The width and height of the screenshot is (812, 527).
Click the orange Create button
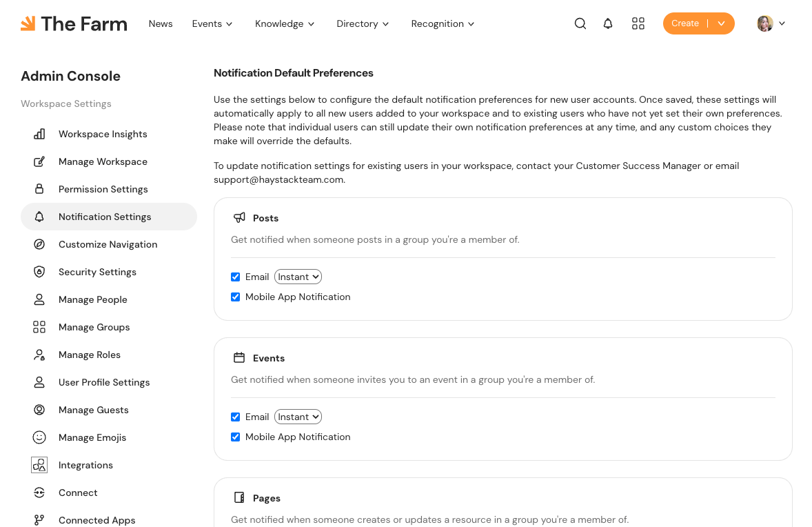(x=684, y=23)
